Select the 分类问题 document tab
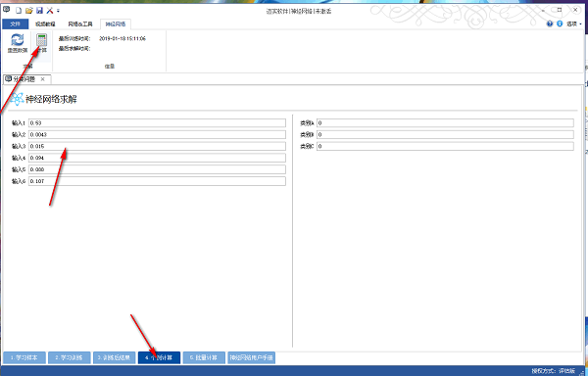 pyautogui.click(x=24, y=79)
